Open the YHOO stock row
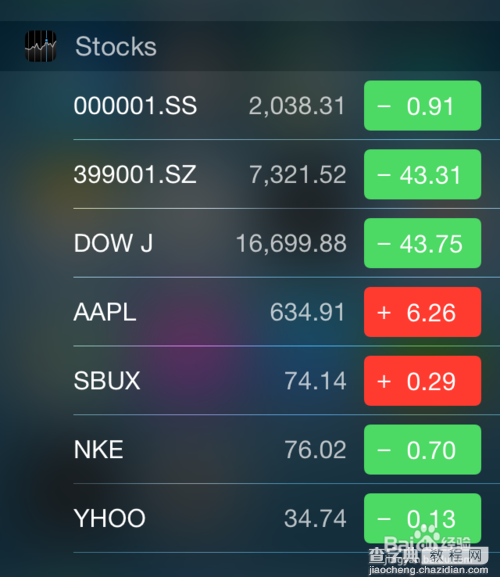This screenshot has height=577, width=500. pos(287,518)
